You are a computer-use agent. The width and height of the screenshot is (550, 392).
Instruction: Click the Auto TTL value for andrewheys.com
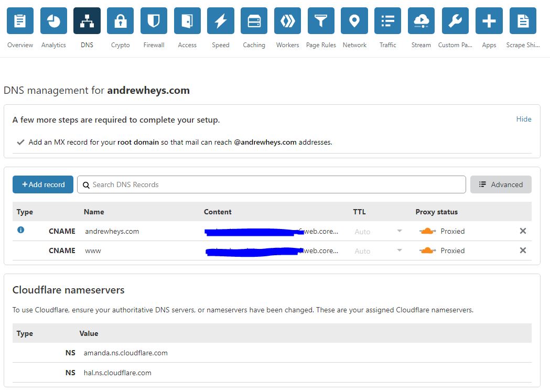(362, 232)
